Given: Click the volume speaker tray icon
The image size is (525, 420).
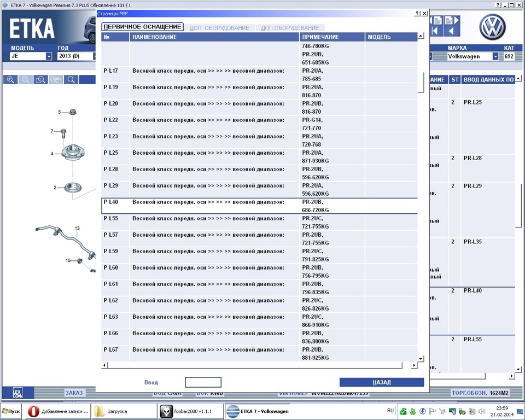Looking at the screenshot, I should point(482,411).
